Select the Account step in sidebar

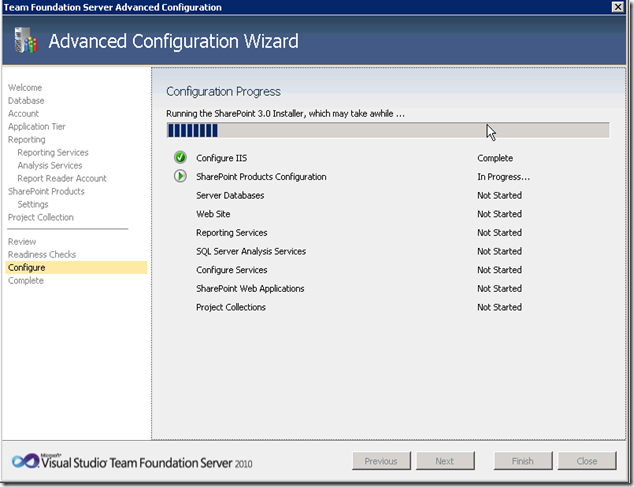(23, 114)
